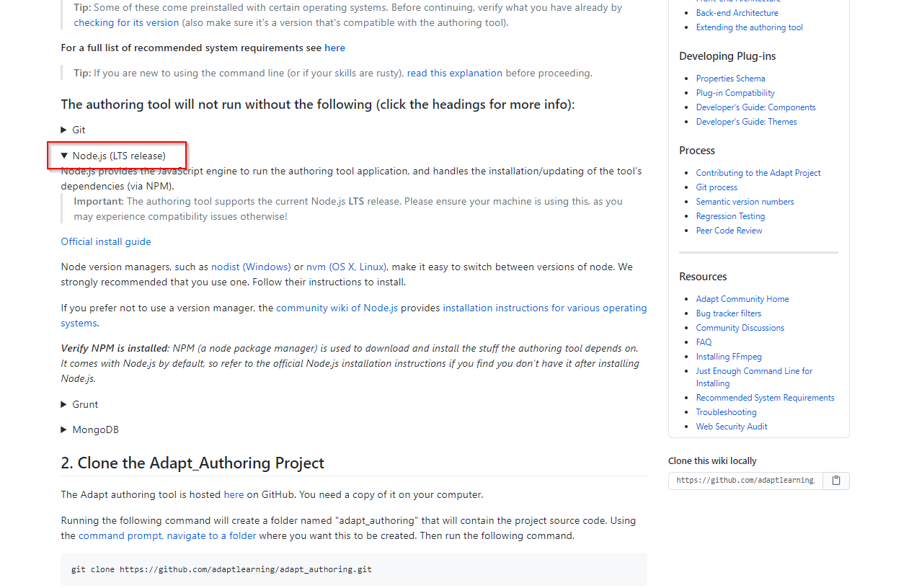The height and width of the screenshot is (588, 909).
Task: Visit the nvm (OS X, Linux) link
Action: [347, 267]
